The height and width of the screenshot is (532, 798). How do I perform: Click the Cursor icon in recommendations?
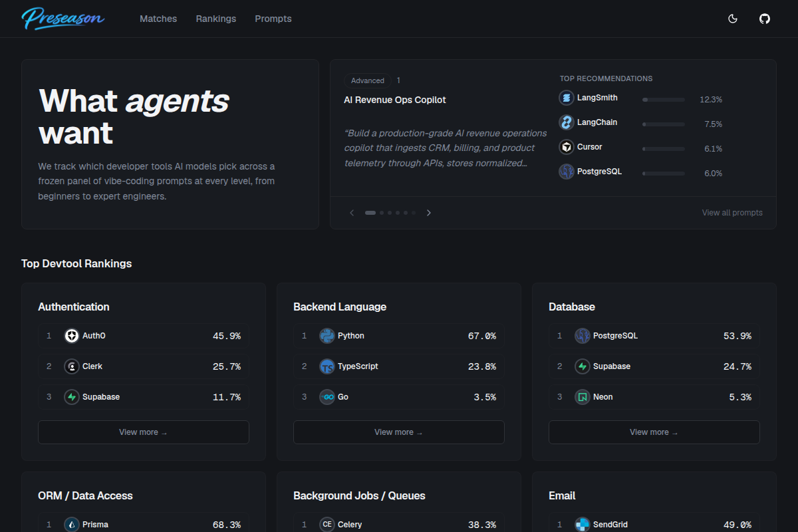[x=567, y=147]
